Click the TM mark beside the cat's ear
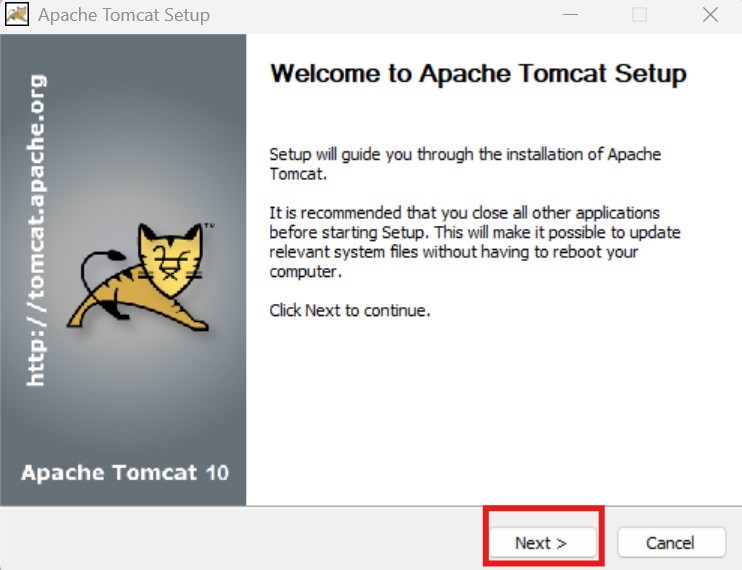The image size is (742, 570). [x=209, y=225]
